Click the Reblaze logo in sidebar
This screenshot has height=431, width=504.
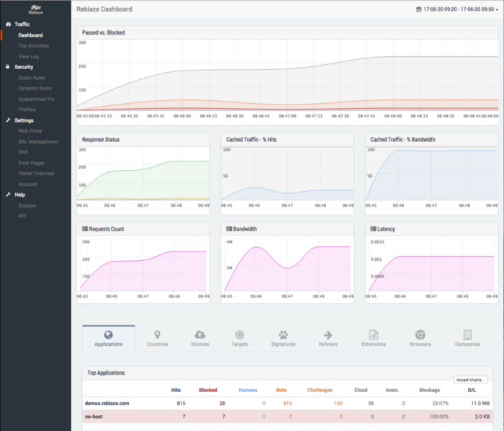(x=36, y=9)
